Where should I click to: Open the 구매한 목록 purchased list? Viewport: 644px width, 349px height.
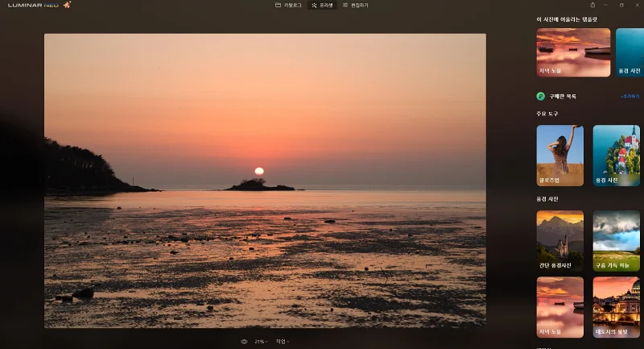click(563, 97)
